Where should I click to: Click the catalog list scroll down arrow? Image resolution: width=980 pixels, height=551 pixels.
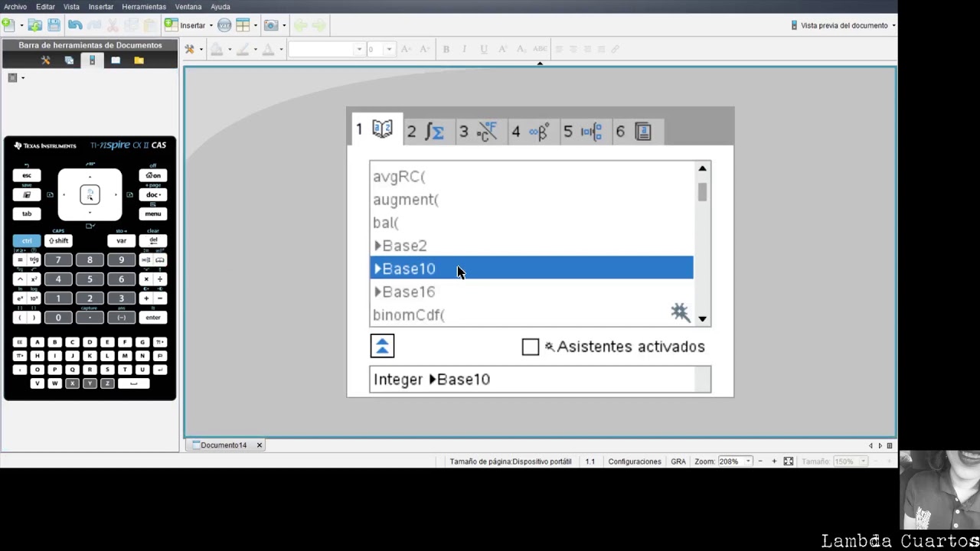click(x=702, y=318)
